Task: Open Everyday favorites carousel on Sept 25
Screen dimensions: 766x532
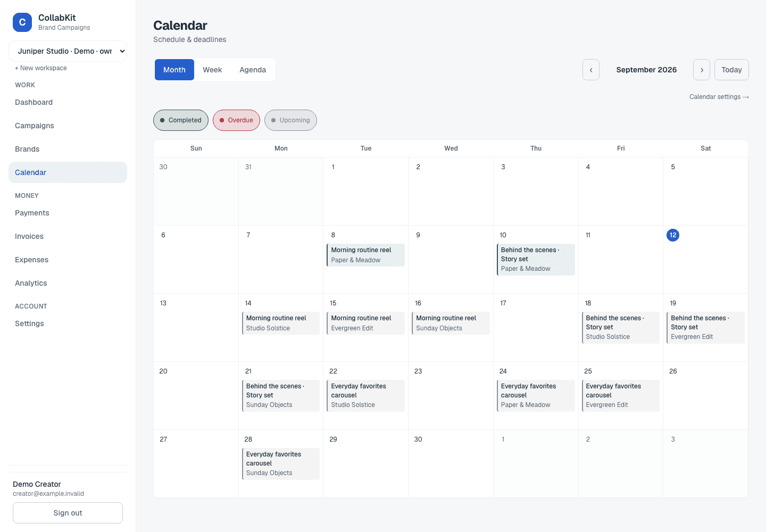Action: pos(621,395)
